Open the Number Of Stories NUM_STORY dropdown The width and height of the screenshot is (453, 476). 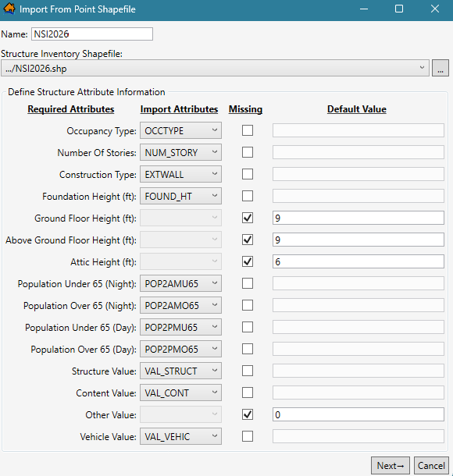point(180,152)
